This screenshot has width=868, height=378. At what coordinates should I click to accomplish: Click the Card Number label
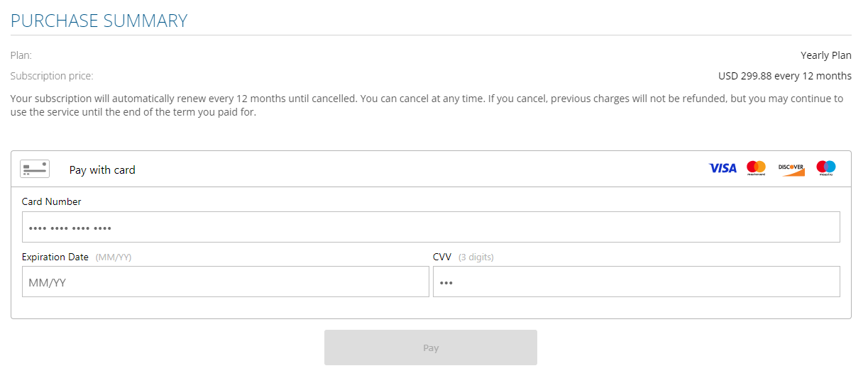pyautogui.click(x=51, y=201)
